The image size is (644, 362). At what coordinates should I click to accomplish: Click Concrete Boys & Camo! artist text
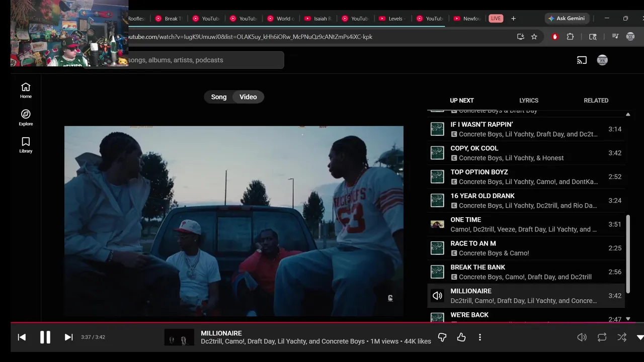[x=494, y=253]
